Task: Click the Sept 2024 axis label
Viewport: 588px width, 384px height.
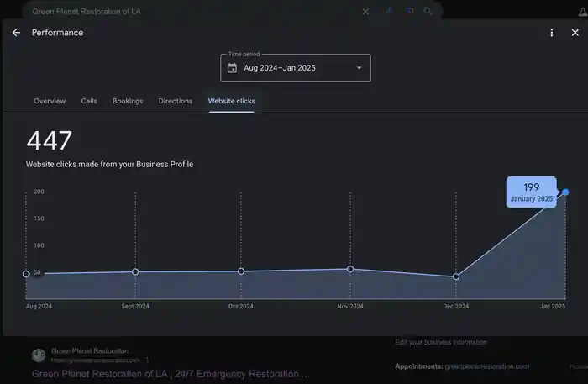Action: [x=135, y=306]
